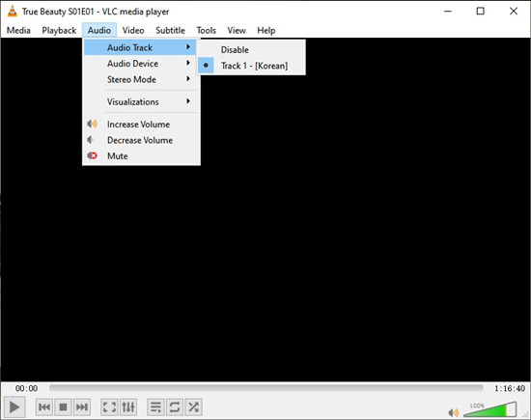The image size is (531, 420).
Task: Maximize the VLC window
Action: [x=480, y=12]
